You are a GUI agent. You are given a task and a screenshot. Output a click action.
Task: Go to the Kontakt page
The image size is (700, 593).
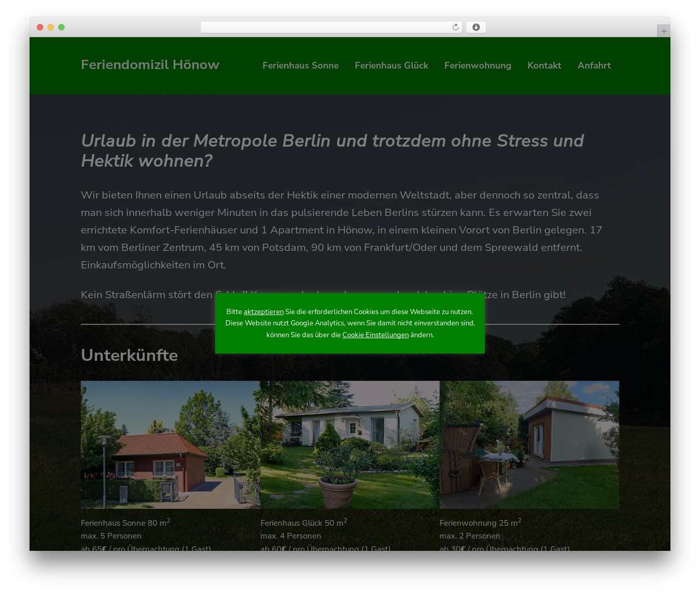pyautogui.click(x=544, y=66)
